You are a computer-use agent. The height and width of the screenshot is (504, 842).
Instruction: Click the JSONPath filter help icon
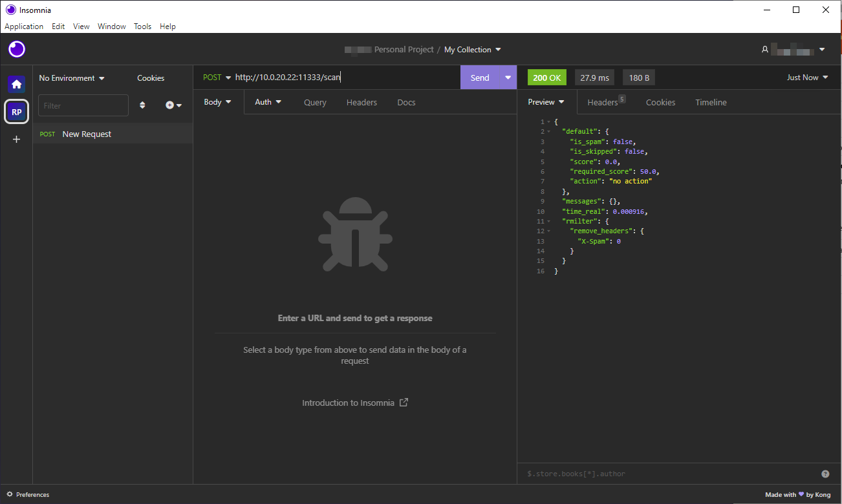pyautogui.click(x=825, y=474)
